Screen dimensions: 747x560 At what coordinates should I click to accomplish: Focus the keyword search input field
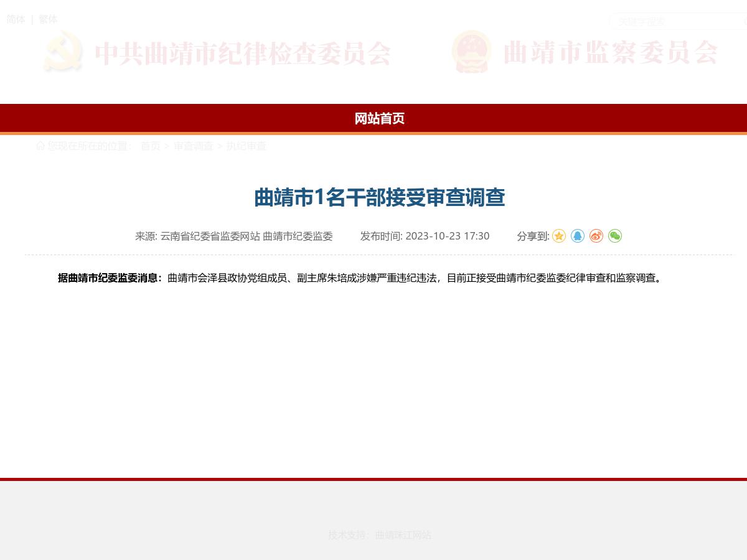pyautogui.click(x=677, y=21)
